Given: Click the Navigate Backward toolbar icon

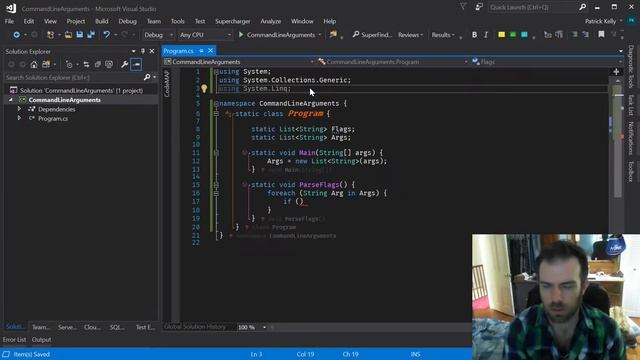Looking at the screenshot, I should [x=16, y=35].
